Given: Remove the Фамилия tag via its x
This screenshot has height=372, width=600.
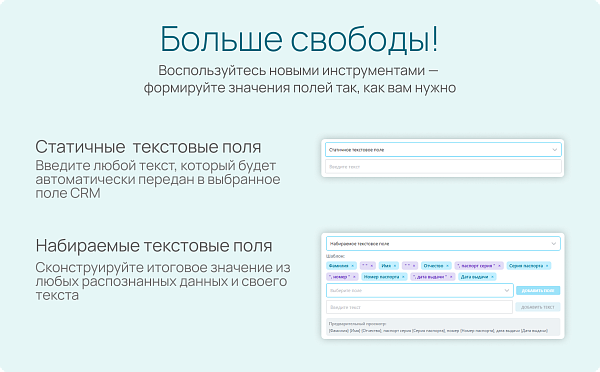Looking at the screenshot, I should [352, 266].
